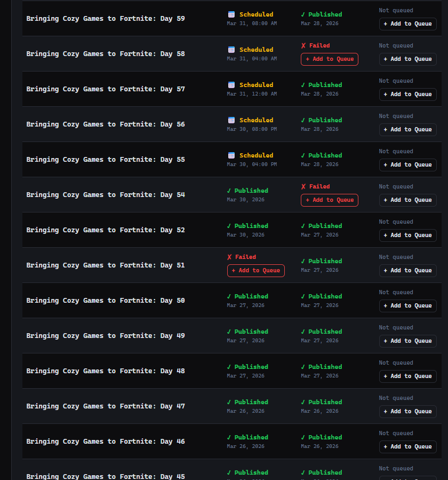Click the red X Failed icon for Day 51

[230, 257]
